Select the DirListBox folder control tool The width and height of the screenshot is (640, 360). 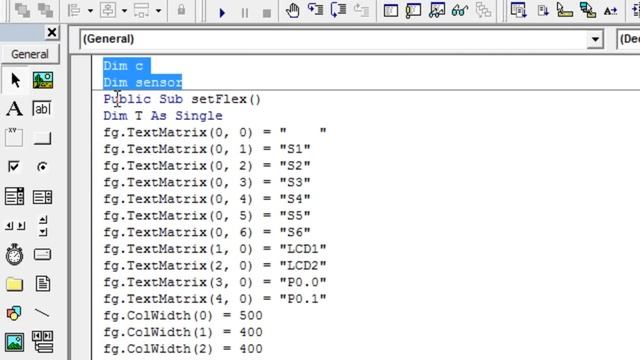coord(14,284)
